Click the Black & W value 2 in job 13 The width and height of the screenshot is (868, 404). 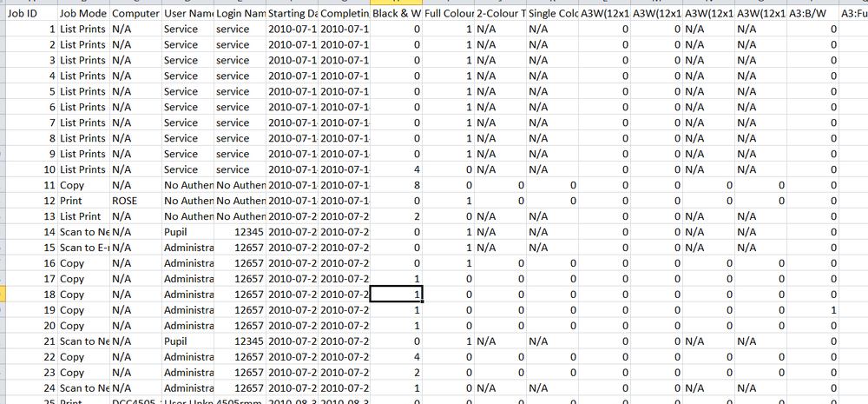coord(396,216)
